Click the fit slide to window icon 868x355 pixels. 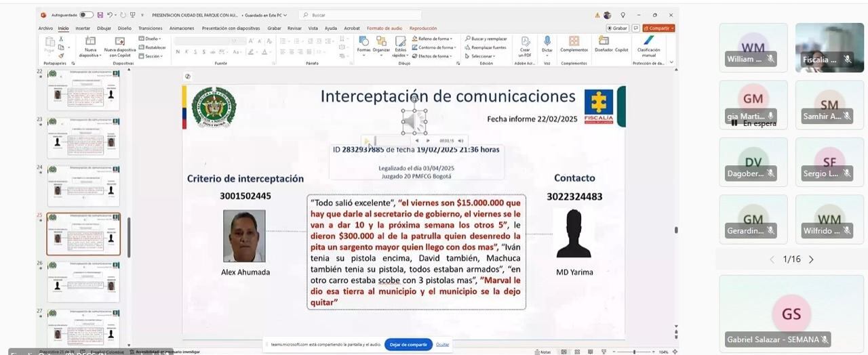tap(674, 352)
